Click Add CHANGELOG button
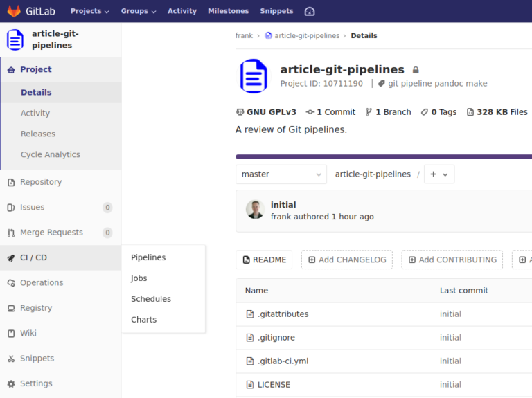This screenshot has width=532, height=398. coord(347,260)
